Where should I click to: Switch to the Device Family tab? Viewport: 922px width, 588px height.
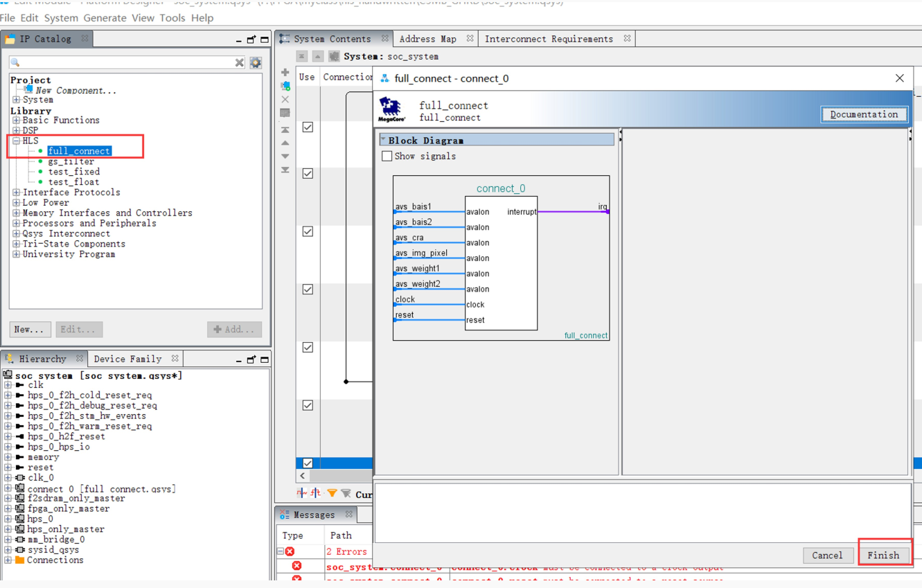[127, 359]
